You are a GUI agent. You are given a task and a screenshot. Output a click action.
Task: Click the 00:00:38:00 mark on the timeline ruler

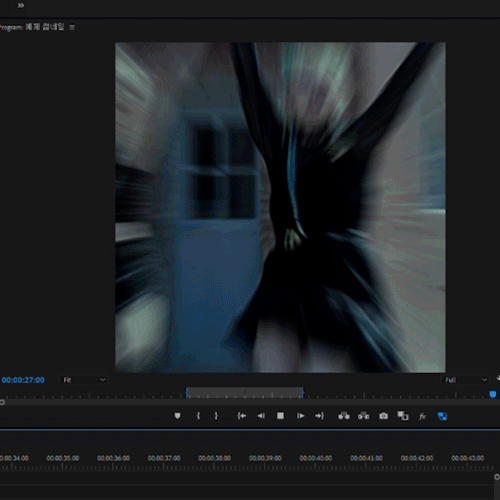[x=214, y=458]
